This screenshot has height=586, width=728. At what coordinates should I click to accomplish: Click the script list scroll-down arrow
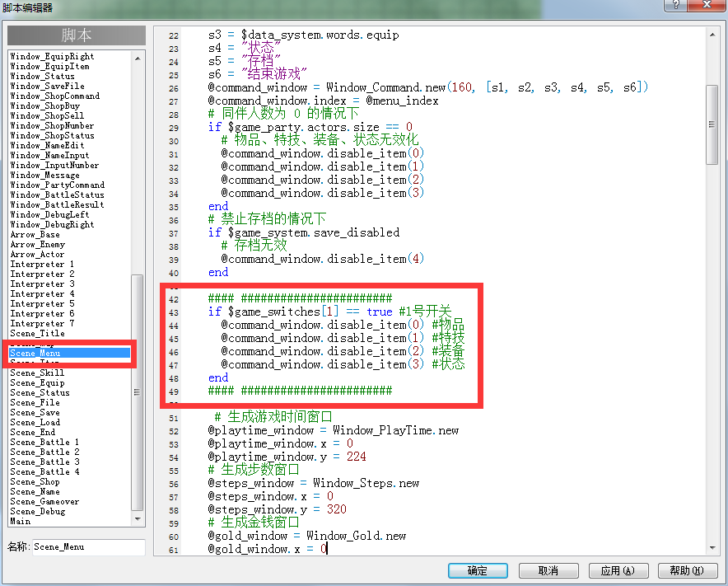138,518
